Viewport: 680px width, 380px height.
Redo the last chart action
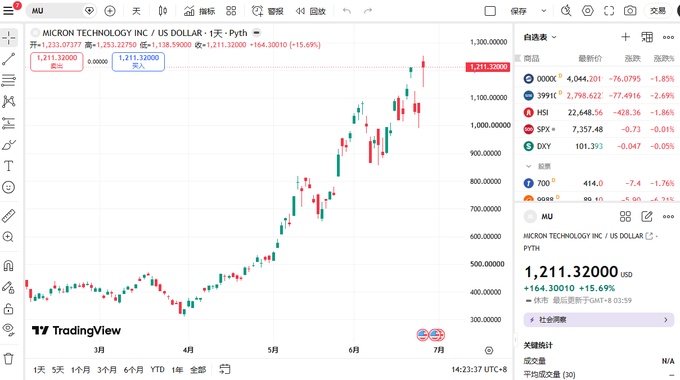368,11
